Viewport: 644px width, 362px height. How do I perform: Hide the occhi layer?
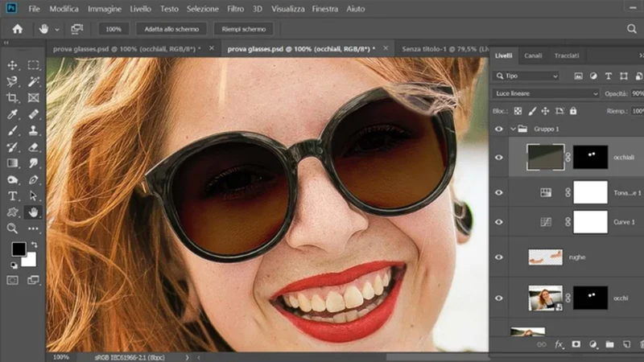tap(498, 298)
